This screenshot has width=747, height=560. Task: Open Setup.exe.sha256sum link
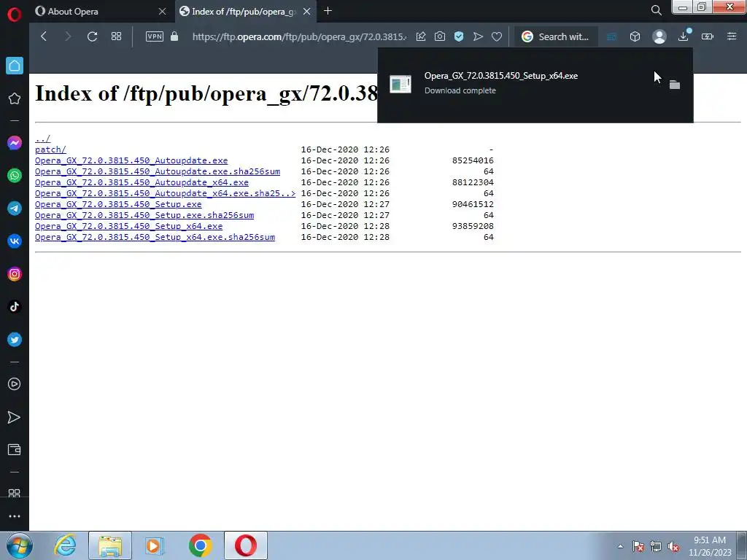pos(144,215)
